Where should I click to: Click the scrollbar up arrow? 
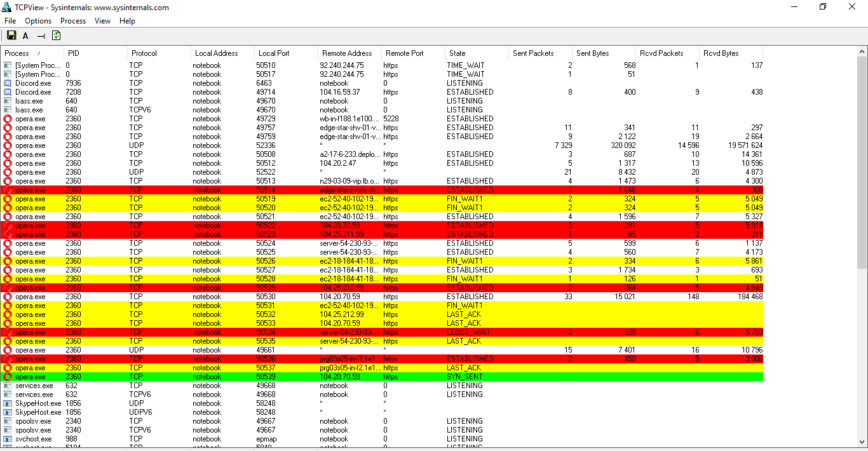pos(862,52)
